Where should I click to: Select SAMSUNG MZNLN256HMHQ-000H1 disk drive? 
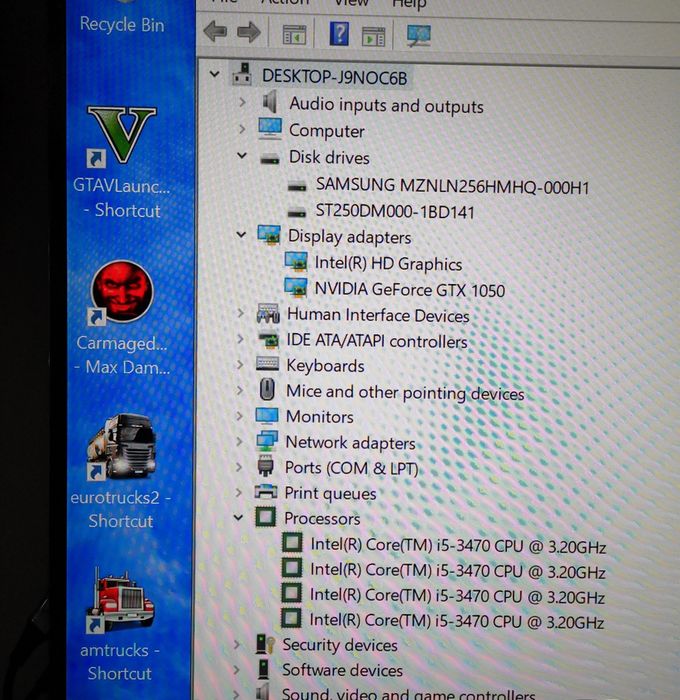coord(452,186)
